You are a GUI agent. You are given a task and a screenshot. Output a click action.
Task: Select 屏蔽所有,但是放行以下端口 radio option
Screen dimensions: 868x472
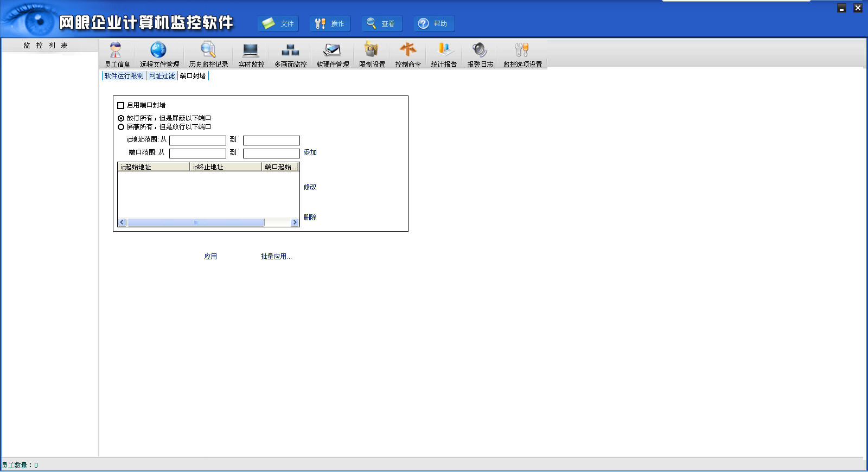(121, 127)
